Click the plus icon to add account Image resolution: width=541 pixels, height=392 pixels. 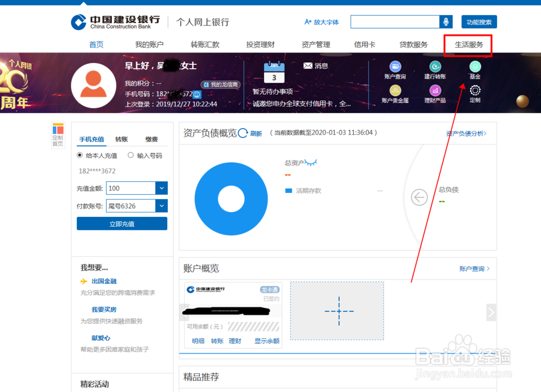click(x=339, y=311)
